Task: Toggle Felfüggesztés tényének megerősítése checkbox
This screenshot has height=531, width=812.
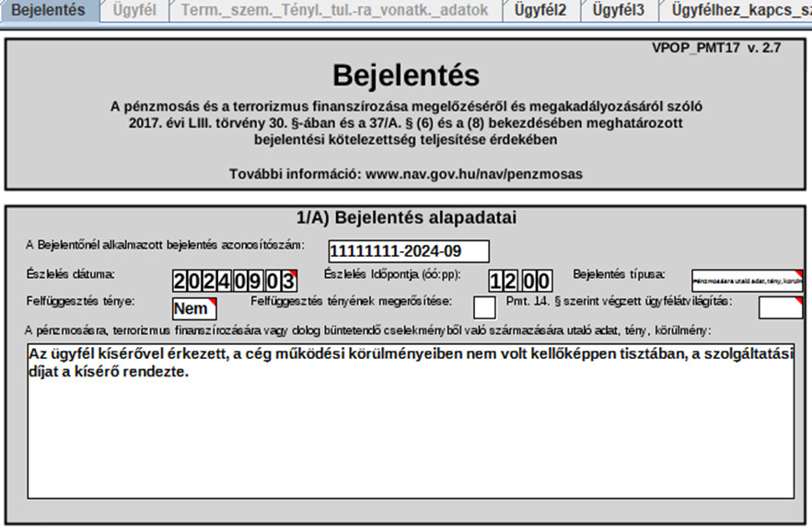Action: click(484, 307)
